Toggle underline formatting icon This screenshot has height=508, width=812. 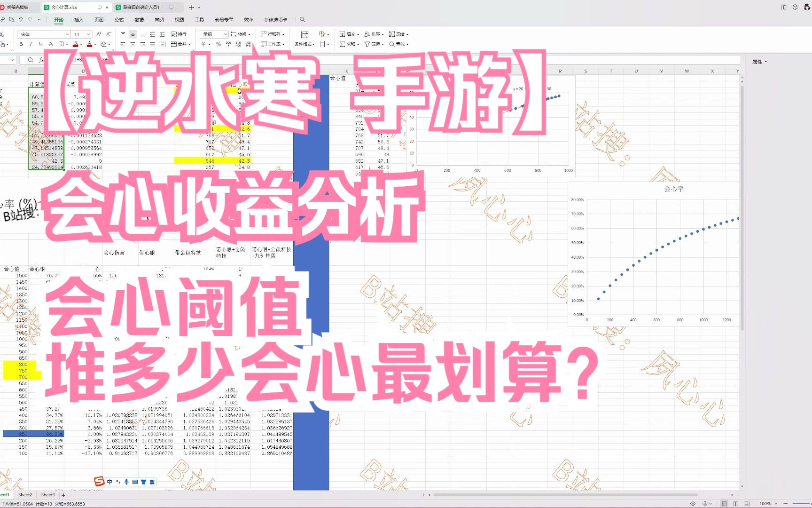pyautogui.click(x=41, y=44)
